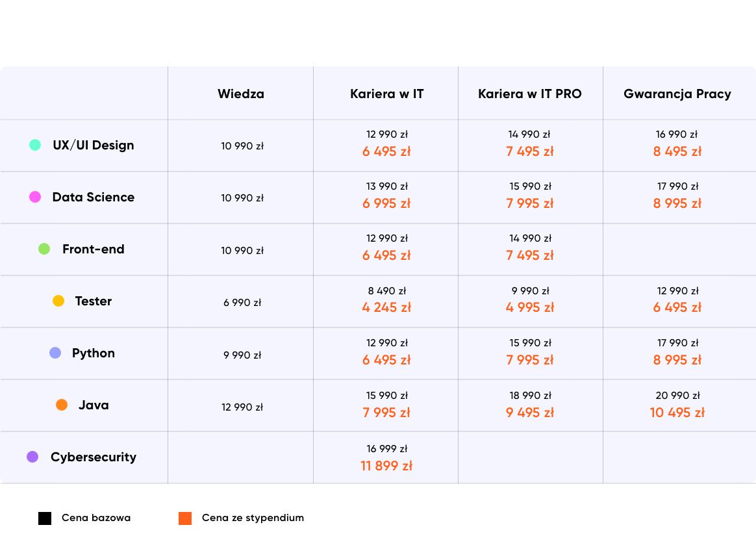Click Cybersecurity base price 16 999 zł
Viewport: 756px width, 549px height.
tap(386, 449)
